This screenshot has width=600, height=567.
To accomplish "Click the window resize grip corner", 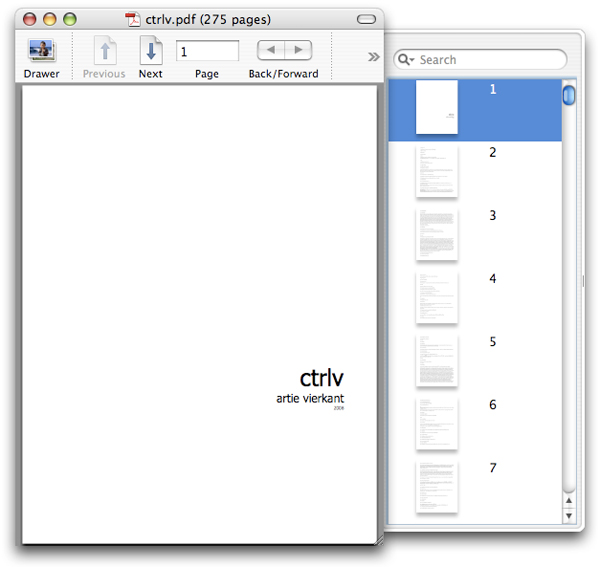I will point(379,540).
